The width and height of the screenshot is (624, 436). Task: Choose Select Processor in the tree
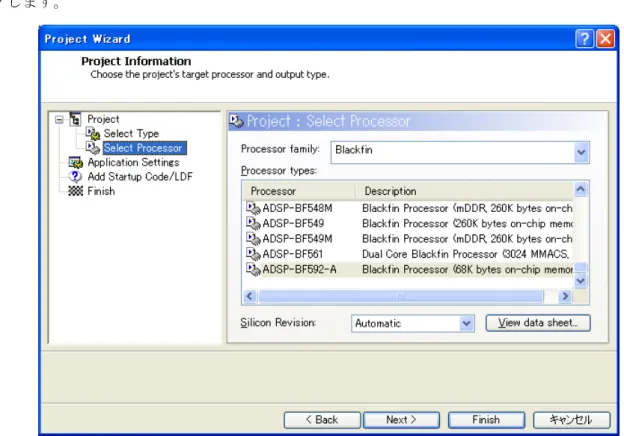click(144, 148)
